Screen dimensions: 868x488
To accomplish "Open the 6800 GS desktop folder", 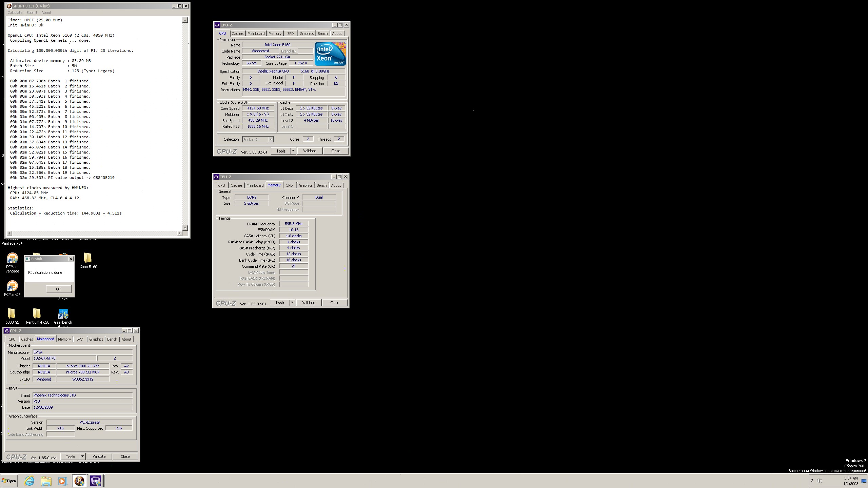I will [12, 316].
